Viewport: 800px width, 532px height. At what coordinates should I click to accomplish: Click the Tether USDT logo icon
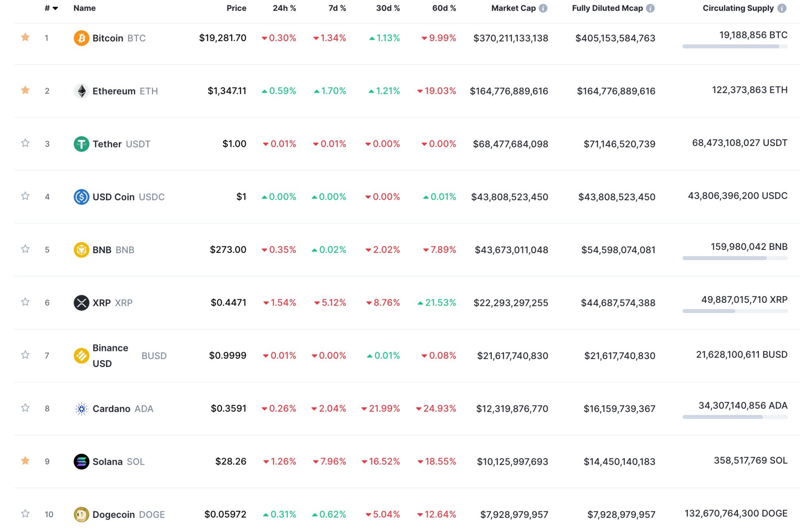tap(82, 144)
